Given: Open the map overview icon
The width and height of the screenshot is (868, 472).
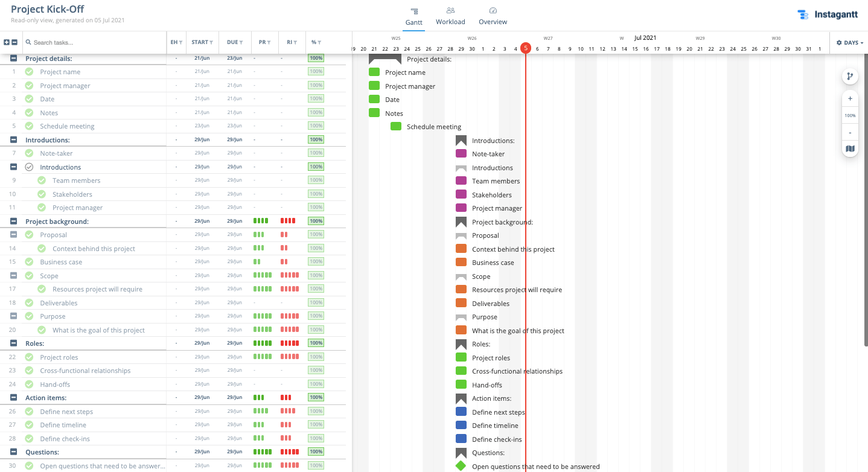Looking at the screenshot, I should [x=850, y=148].
